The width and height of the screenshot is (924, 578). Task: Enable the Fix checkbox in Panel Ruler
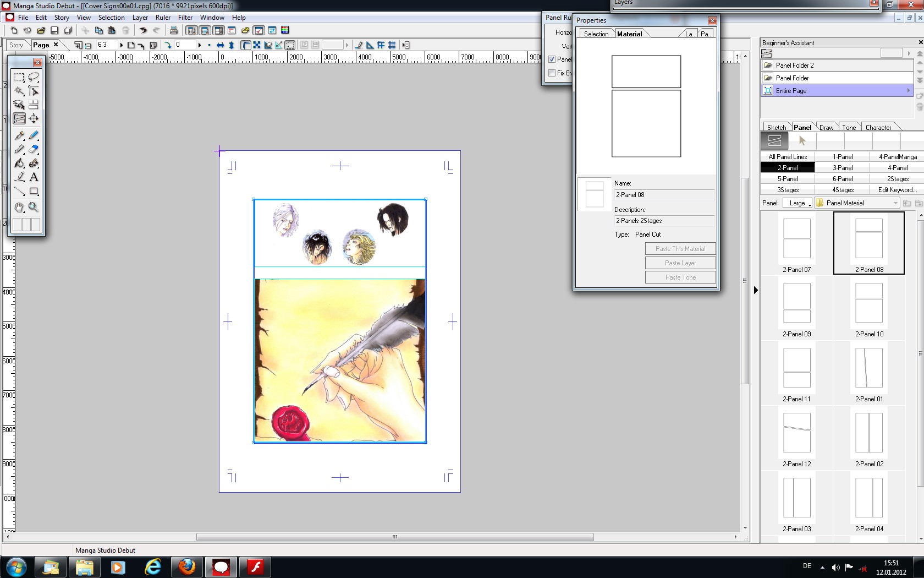pyautogui.click(x=552, y=73)
